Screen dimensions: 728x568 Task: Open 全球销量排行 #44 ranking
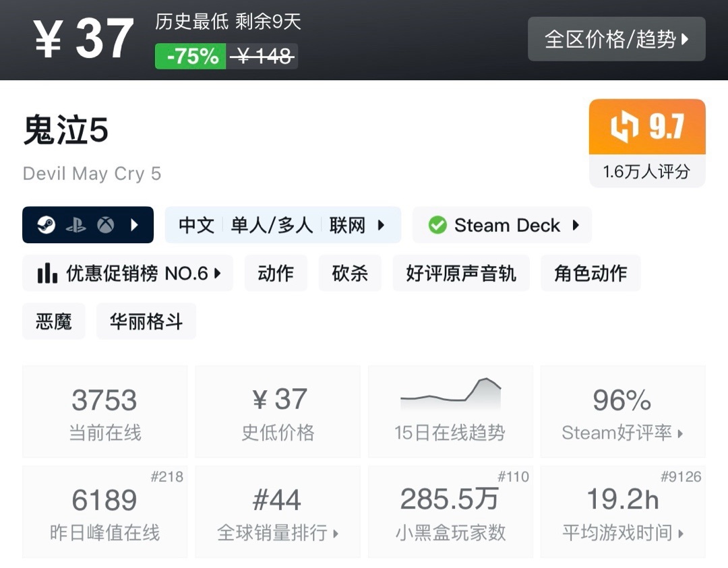[278, 512]
